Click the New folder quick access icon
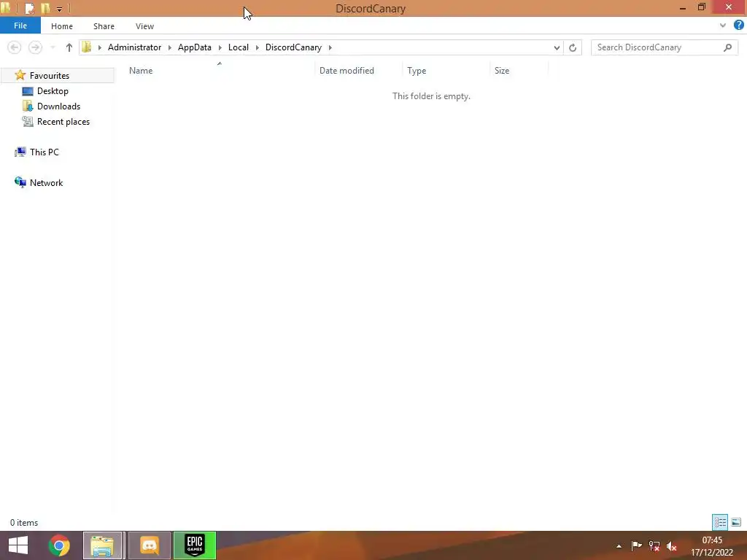The image size is (747, 560). tap(45, 8)
